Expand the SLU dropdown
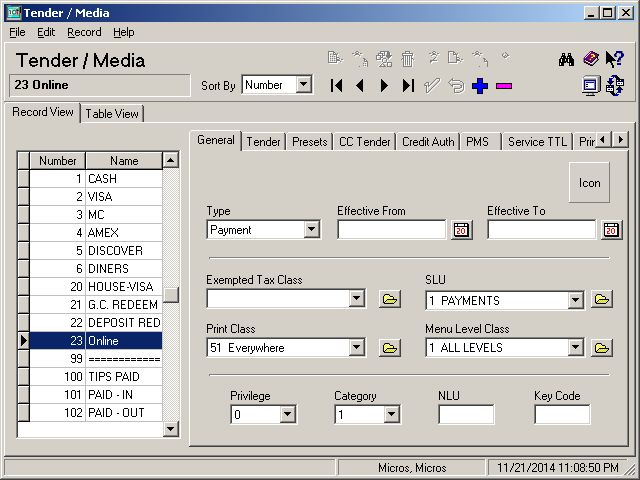 tap(575, 300)
